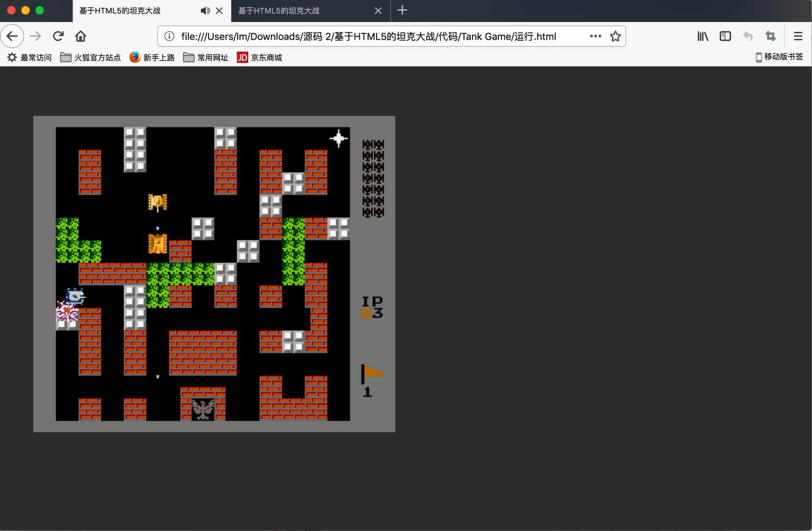Click the eagle base at bottom
The image size is (812, 531).
coord(203,410)
